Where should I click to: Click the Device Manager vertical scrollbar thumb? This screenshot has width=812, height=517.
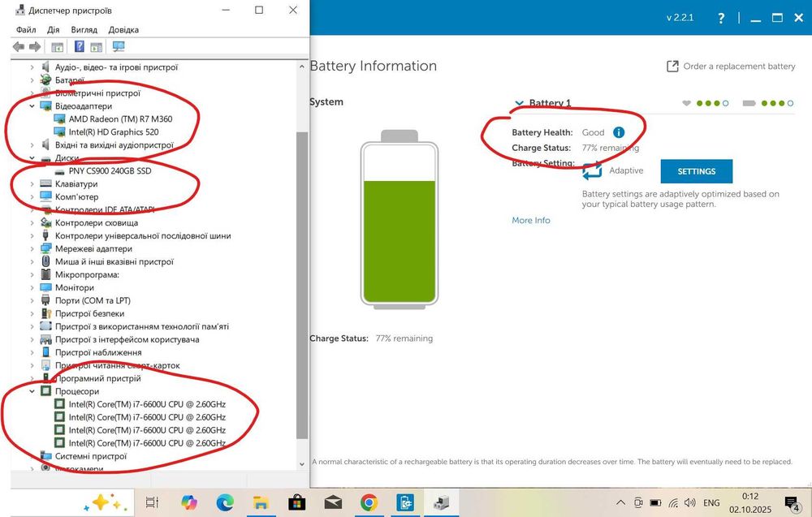302,285
